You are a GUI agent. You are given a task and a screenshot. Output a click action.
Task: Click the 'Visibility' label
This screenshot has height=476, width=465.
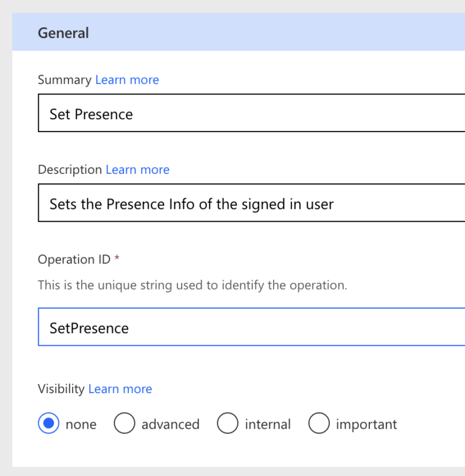coord(61,389)
